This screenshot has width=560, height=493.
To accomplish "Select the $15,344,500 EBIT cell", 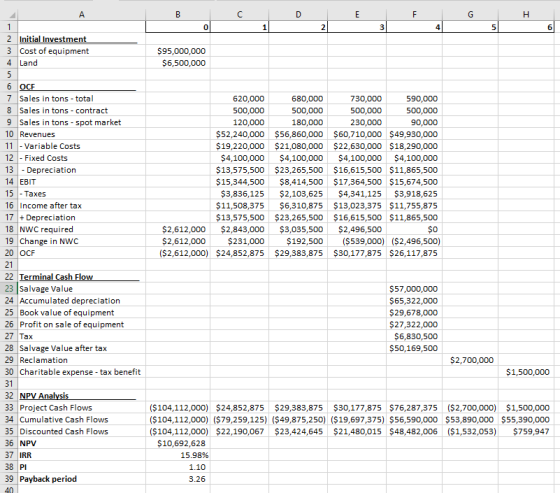I will 240,182.
